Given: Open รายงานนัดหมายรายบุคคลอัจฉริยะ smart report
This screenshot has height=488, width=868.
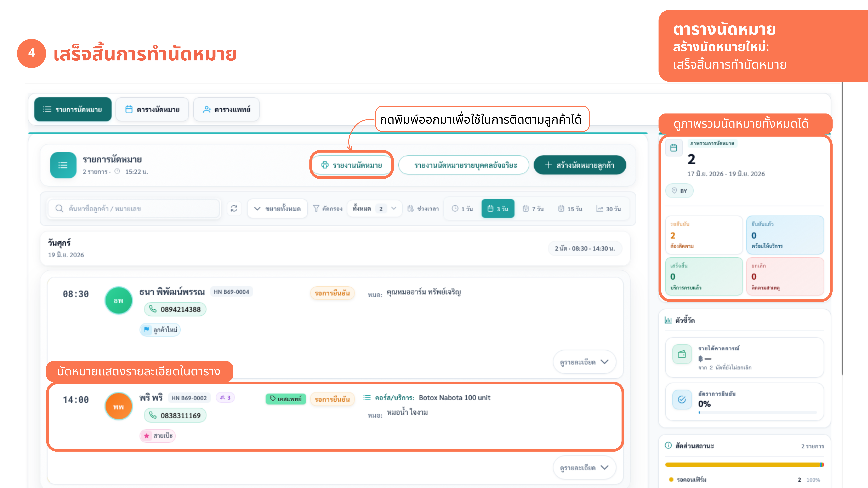Looking at the screenshot, I should pyautogui.click(x=464, y=165).
